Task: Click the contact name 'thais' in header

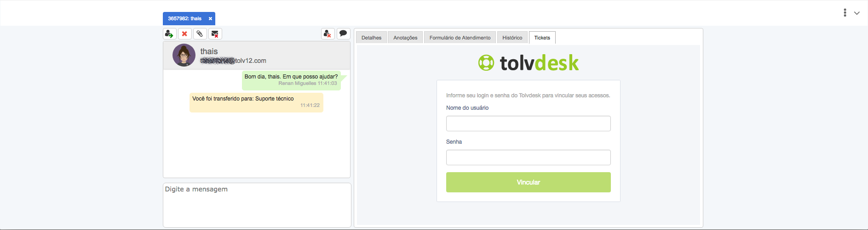Action: (209, 51)
